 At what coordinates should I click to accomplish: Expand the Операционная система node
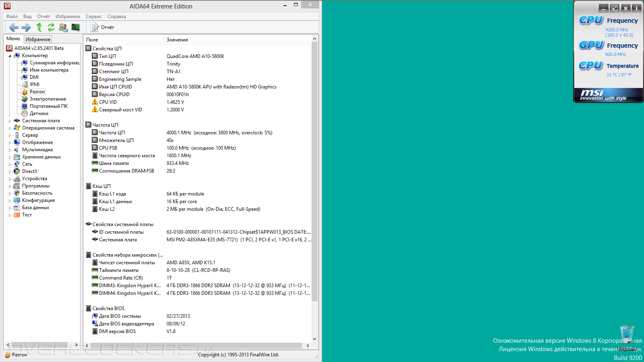[x=10, y=128]
